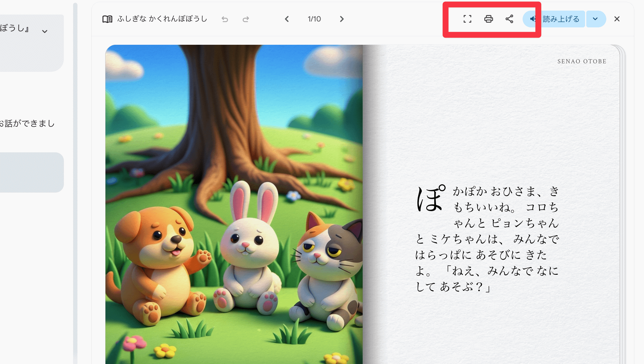Enter fullscreen mode for the storybook
This screenshot has height=364, width=644.
click(x=467, y=19)
